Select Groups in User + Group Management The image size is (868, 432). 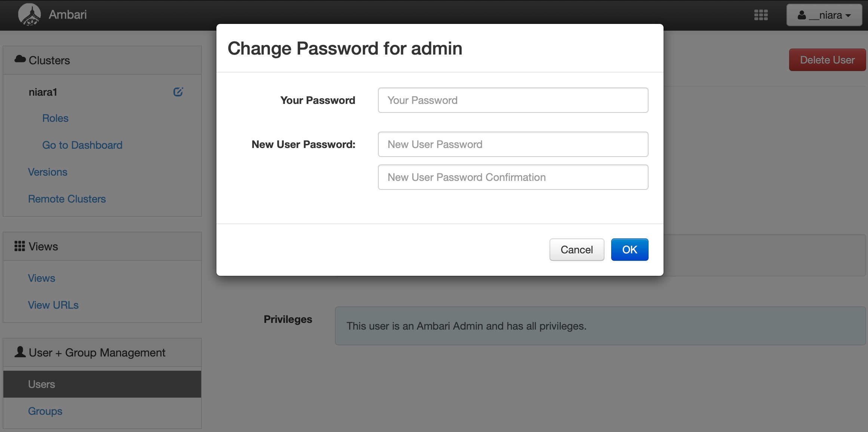(x=45, y=411)
